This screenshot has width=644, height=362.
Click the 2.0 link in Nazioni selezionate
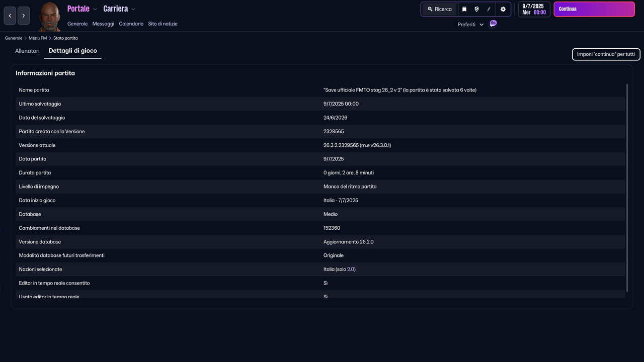click(x=351, y=269)
